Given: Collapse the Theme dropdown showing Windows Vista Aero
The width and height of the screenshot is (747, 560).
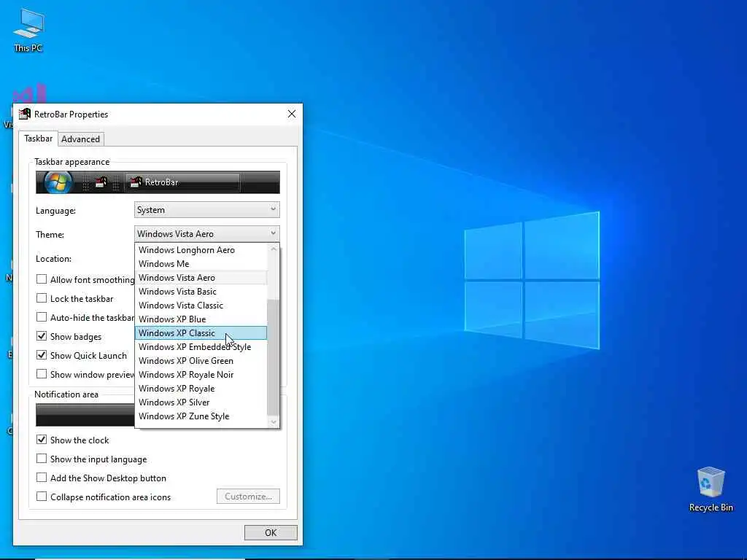Looking at the screenshot, I should click(206, 234).
